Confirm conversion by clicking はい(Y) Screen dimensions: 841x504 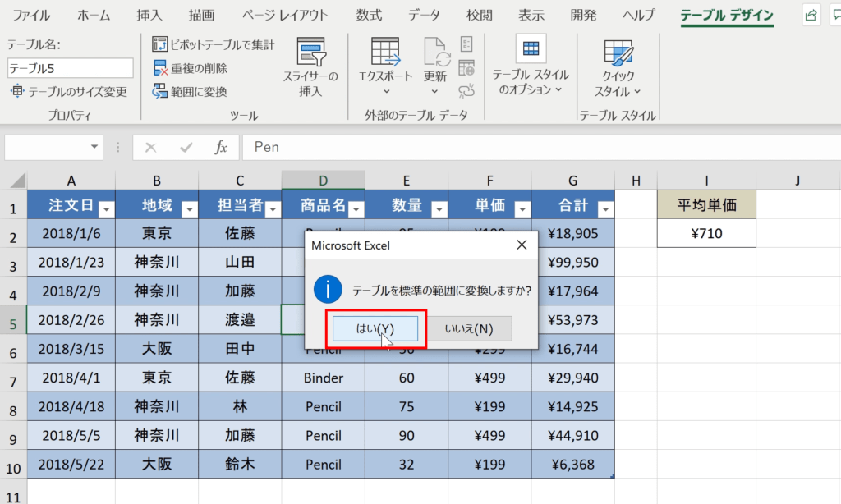[375, 327]
